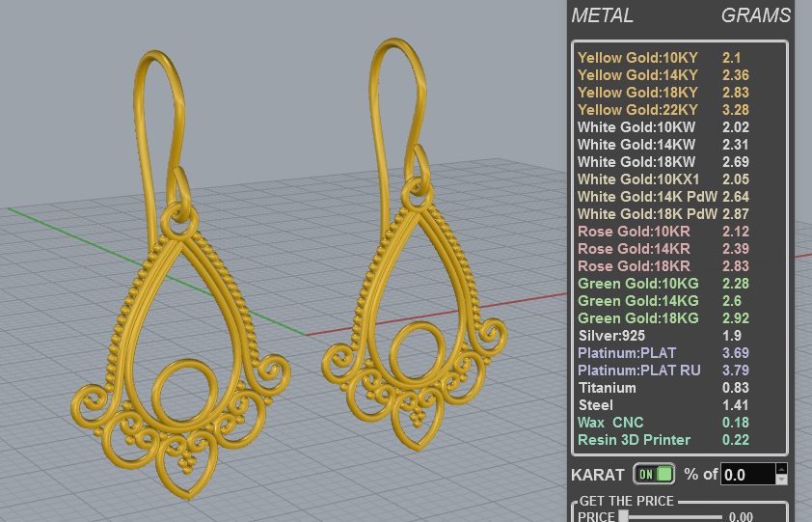The width and height of the screenshot is (812, 522).
Task: Click the METAL column header
Action: click(x=603, y=15)
